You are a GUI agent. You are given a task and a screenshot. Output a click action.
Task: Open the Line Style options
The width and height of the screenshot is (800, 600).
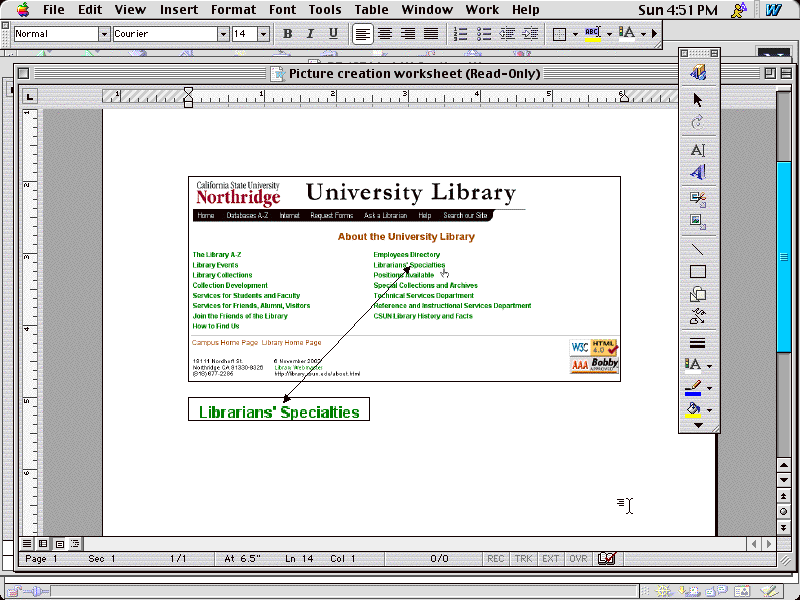(697, 344)
